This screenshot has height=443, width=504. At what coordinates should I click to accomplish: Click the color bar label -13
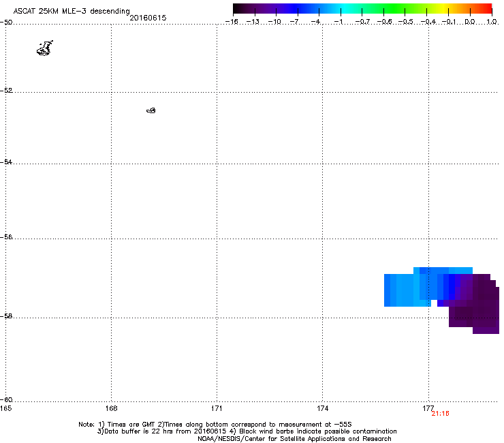tap(253, 22)
